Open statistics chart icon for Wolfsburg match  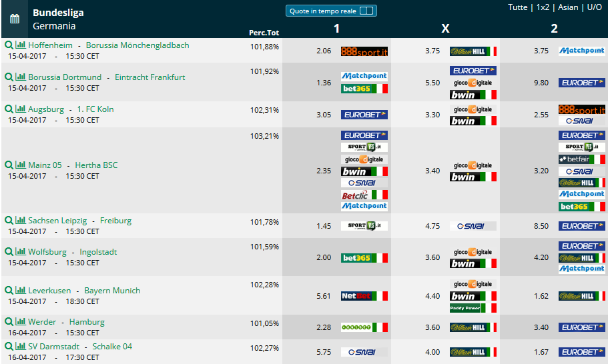click(20, 252)
